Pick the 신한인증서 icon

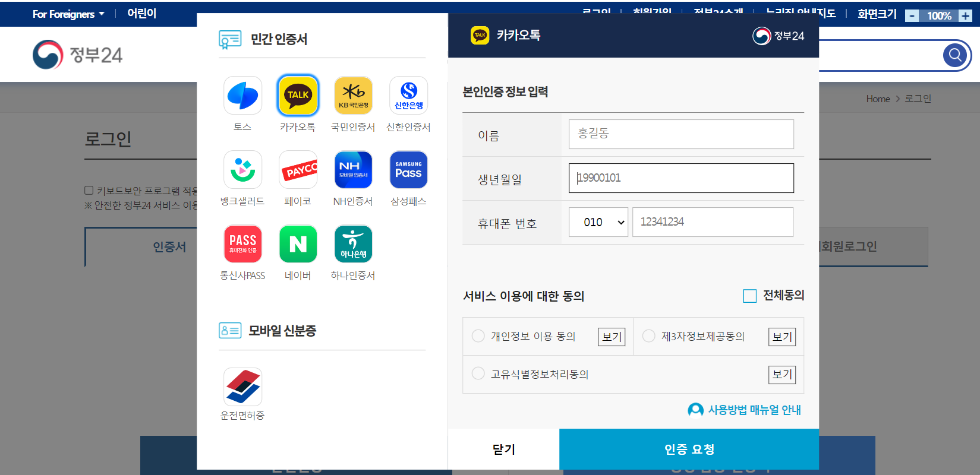[x=408, y=96]
